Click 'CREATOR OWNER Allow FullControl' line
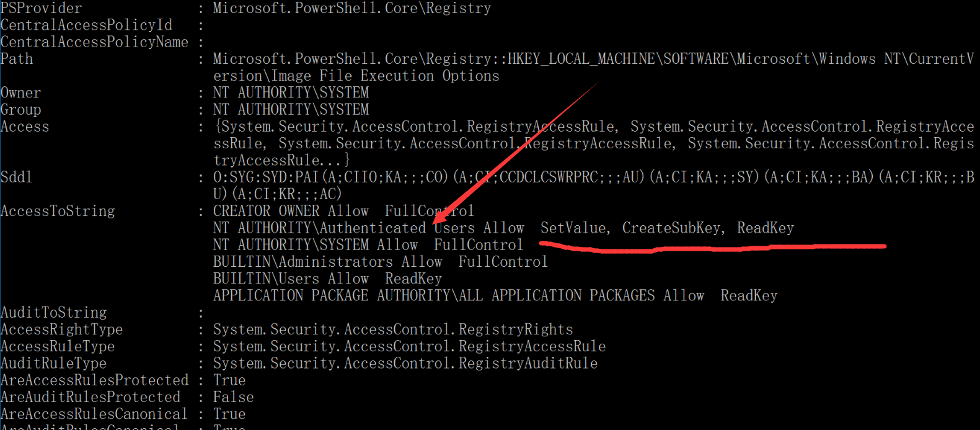Screen dimensions: 980x430 [x=343, y=211]
